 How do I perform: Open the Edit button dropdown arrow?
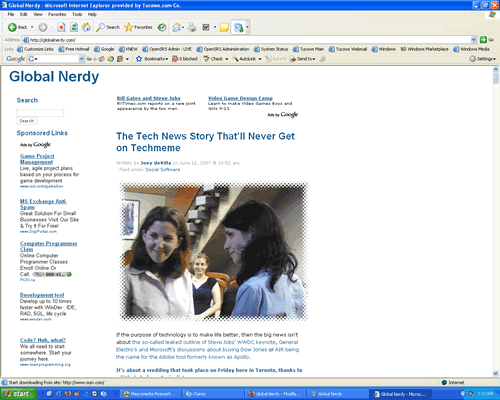[x=215, y=27]
